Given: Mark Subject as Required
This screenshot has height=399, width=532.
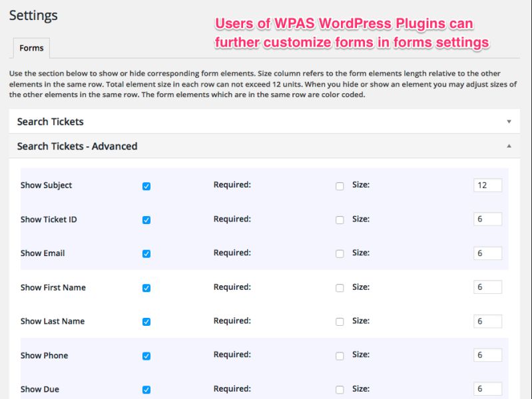Looking at the screenshot, I should click(340, 186).
